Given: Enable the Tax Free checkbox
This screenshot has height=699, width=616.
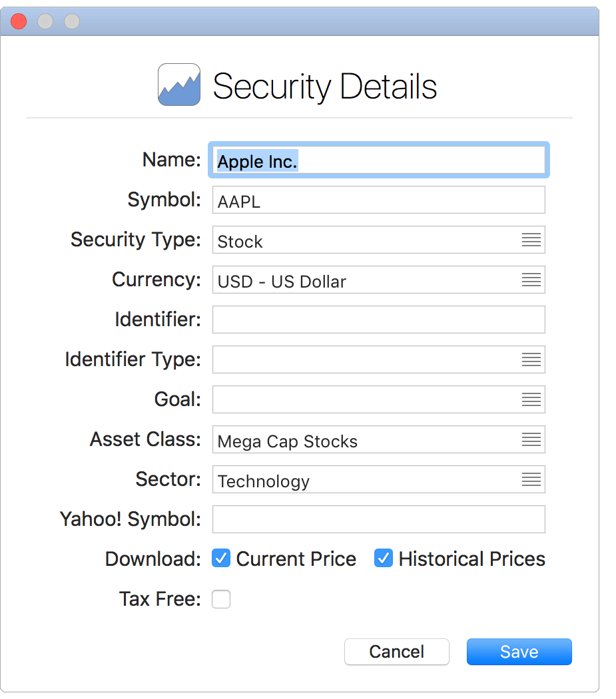Looking at the screenshot, I should (x=220, y=598).
